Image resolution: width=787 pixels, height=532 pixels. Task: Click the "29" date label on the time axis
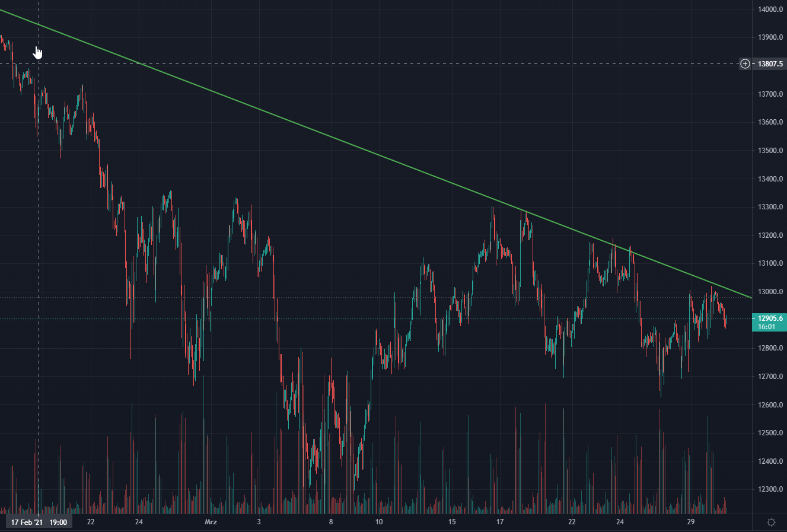(x=691, y=522)
